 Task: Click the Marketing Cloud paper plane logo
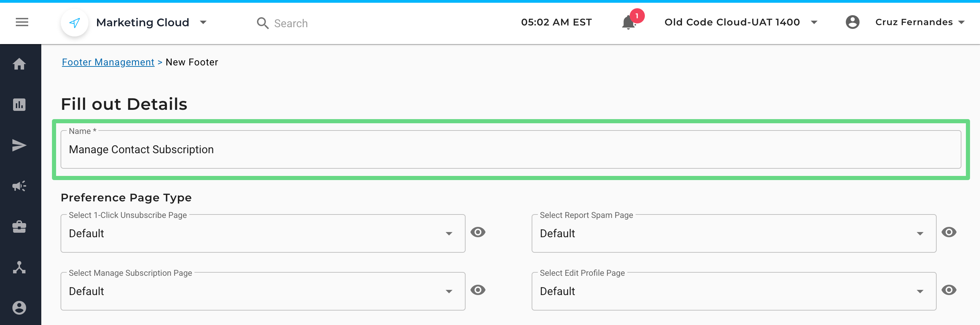pos(75,23)
